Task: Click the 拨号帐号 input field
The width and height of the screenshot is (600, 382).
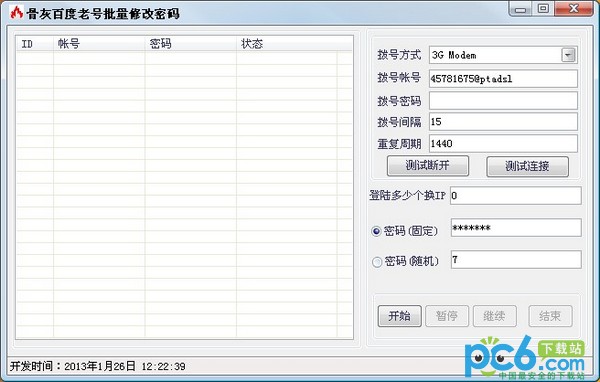Action: pyautogui.click(x=503, y=78)
